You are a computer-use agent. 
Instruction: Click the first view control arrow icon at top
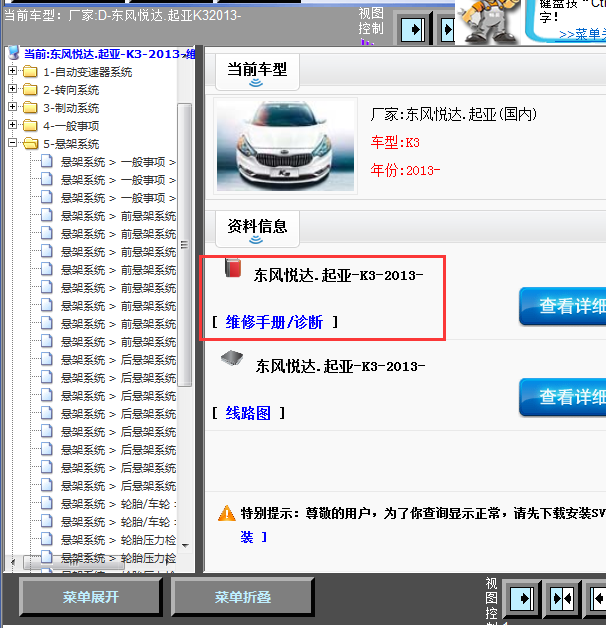[x=413, y=29]
